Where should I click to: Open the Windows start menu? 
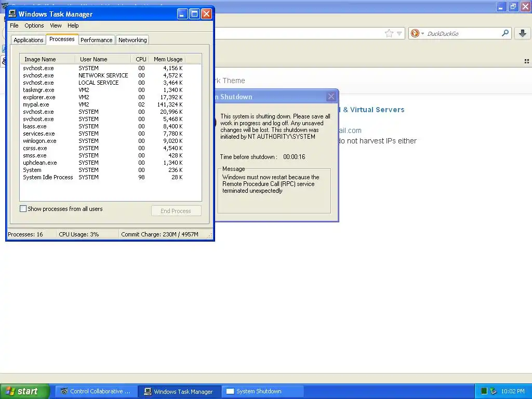click(x=24, y=391)
